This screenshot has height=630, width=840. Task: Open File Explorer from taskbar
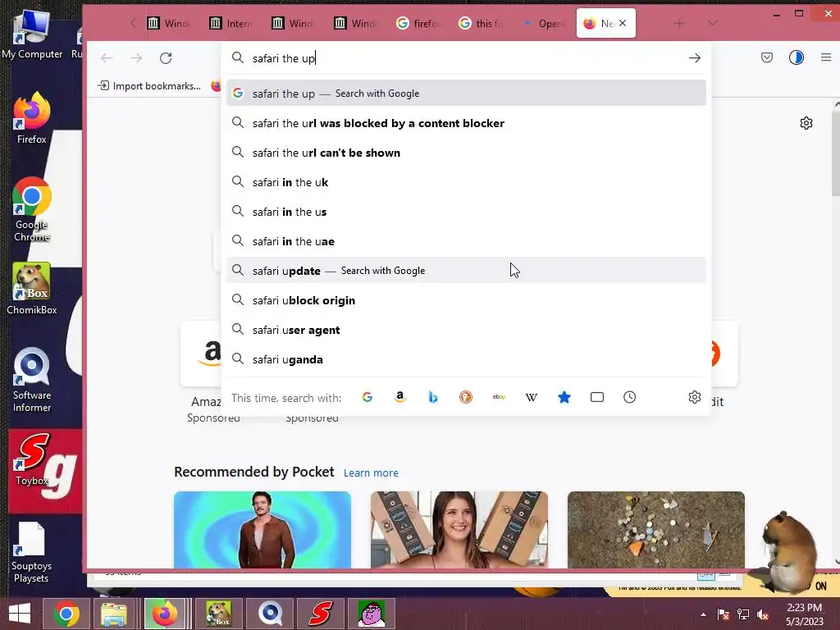113,614
